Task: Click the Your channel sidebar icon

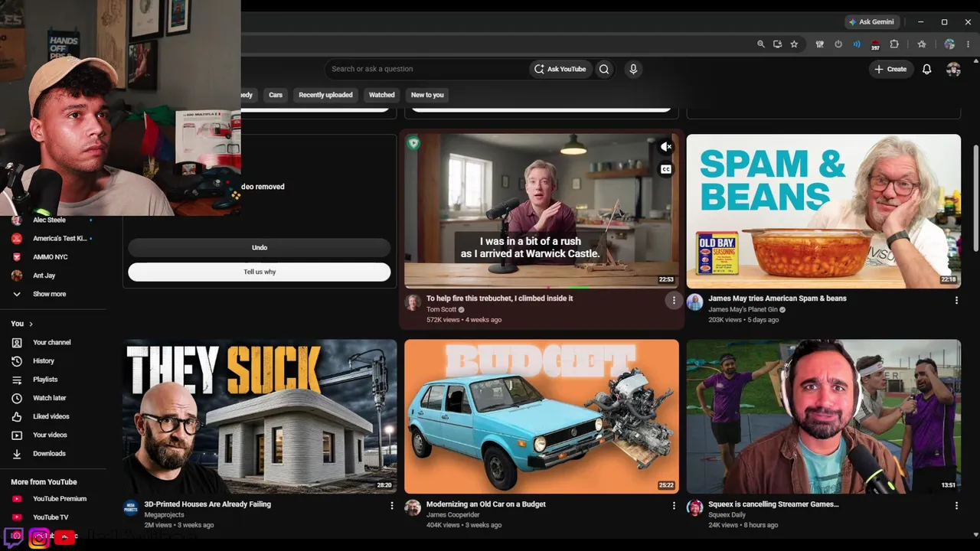Action: pyautogui.click(x=17, y=342)
